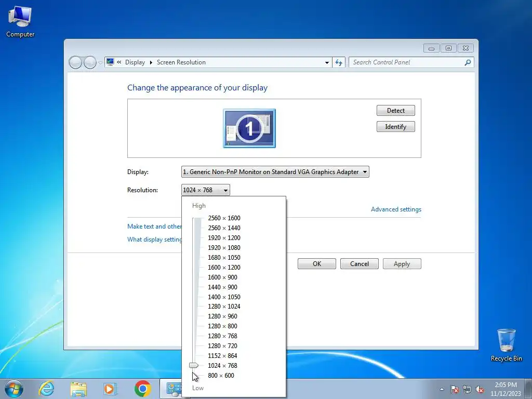Click the Control Panel taskbar button
Image resolution: width=532 pixels, height=399 pixels.
[170, 389]
